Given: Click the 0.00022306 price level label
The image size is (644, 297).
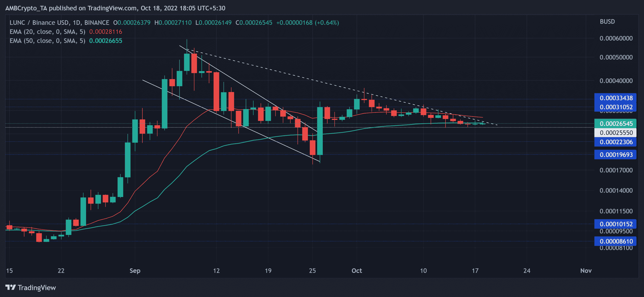Looking at the screenshot, I should [615, 142].
